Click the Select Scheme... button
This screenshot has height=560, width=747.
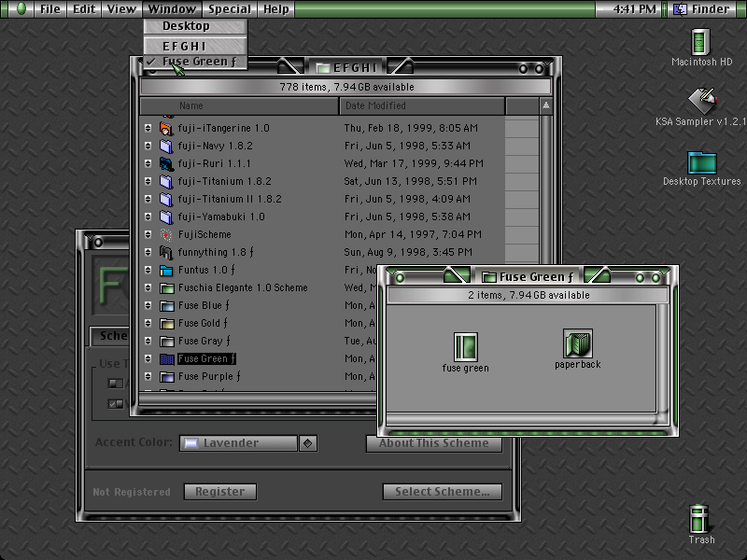442,492
